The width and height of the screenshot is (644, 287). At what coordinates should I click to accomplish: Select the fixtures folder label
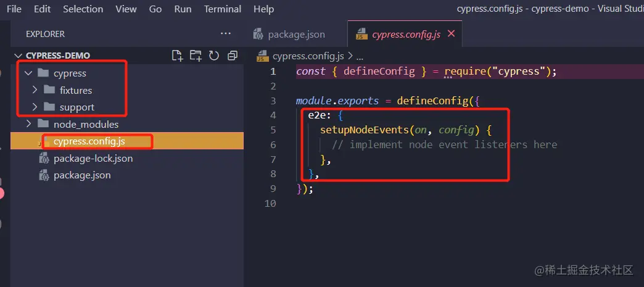(x=76, y=90)
